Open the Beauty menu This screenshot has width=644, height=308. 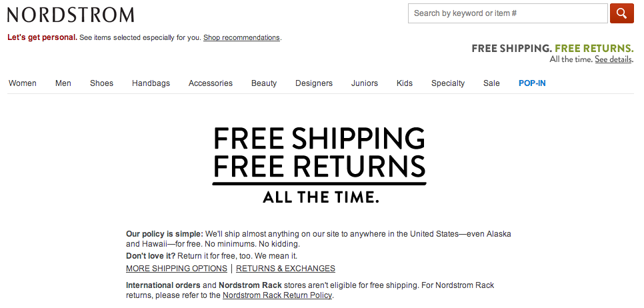tap(264, 83)
